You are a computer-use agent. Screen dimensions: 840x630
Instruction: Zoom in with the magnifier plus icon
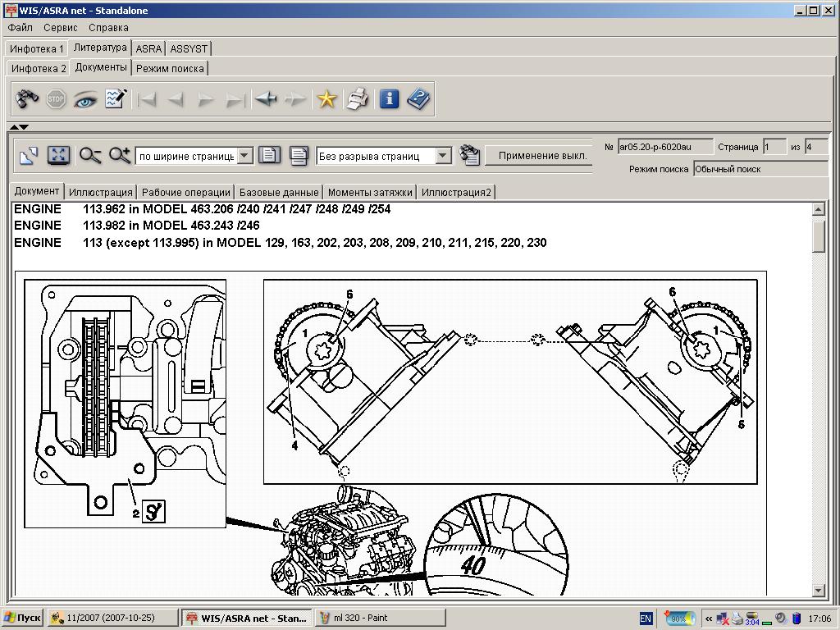click(120, 155)
